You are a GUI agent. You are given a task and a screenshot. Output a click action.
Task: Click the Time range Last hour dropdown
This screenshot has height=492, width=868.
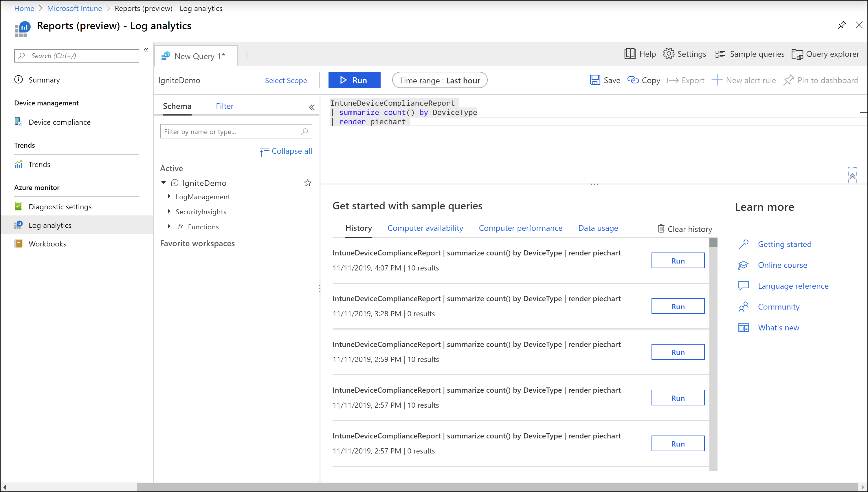pos(439,80)
